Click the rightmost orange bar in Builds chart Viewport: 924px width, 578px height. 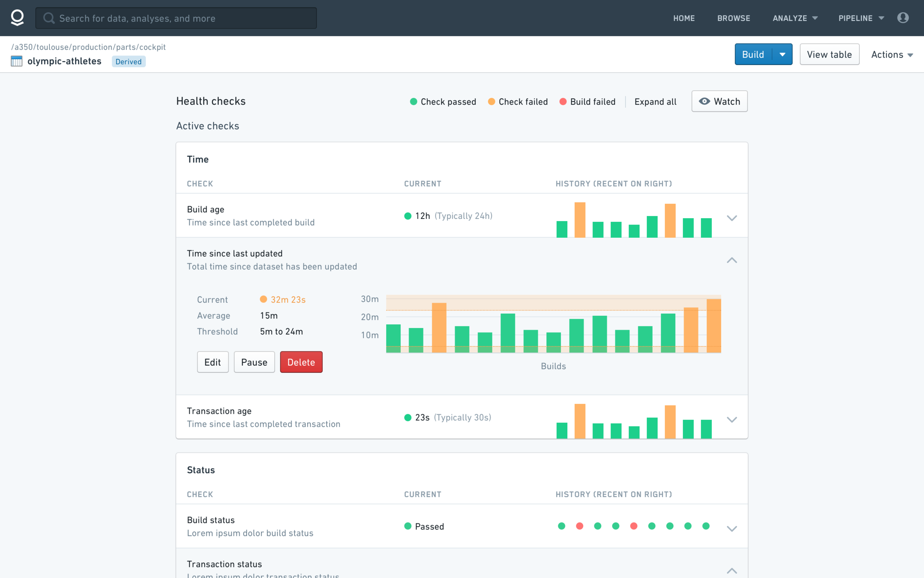pyautogui.click(x=714, y=326)
